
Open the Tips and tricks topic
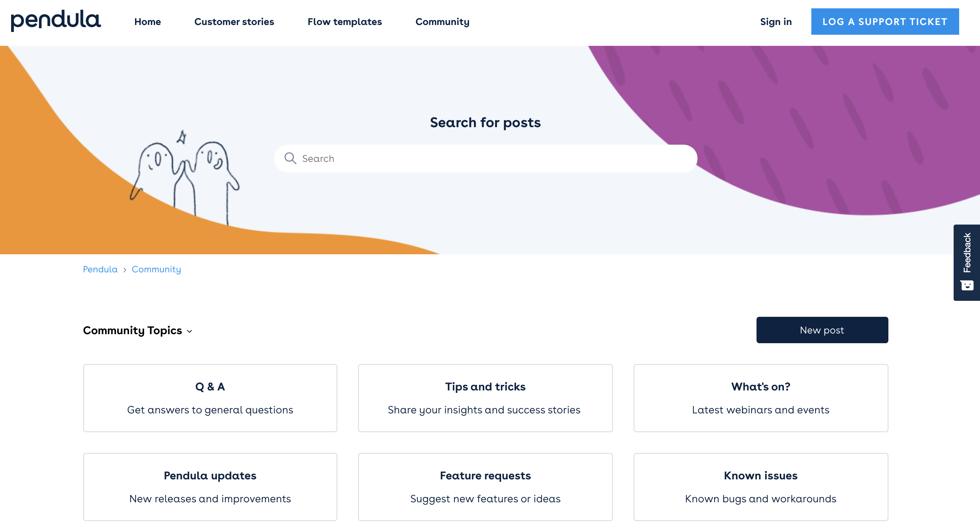pyautogui.click(x=485, y=398)
